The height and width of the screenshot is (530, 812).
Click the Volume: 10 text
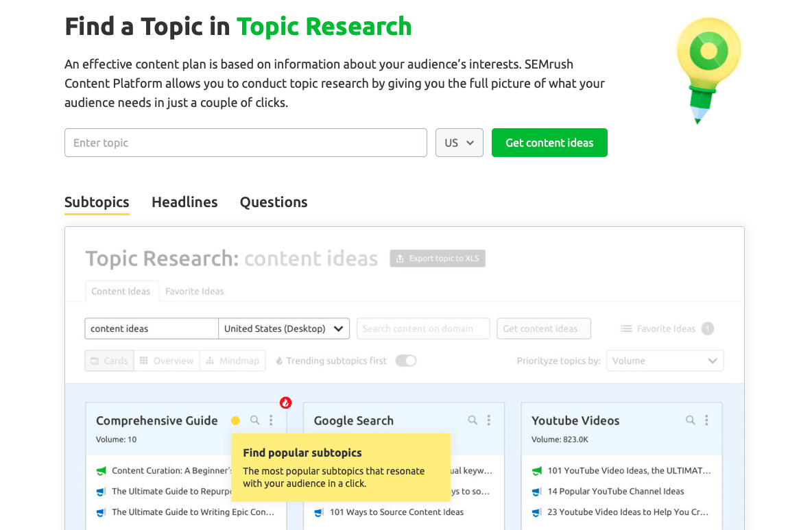click(116, 439)
